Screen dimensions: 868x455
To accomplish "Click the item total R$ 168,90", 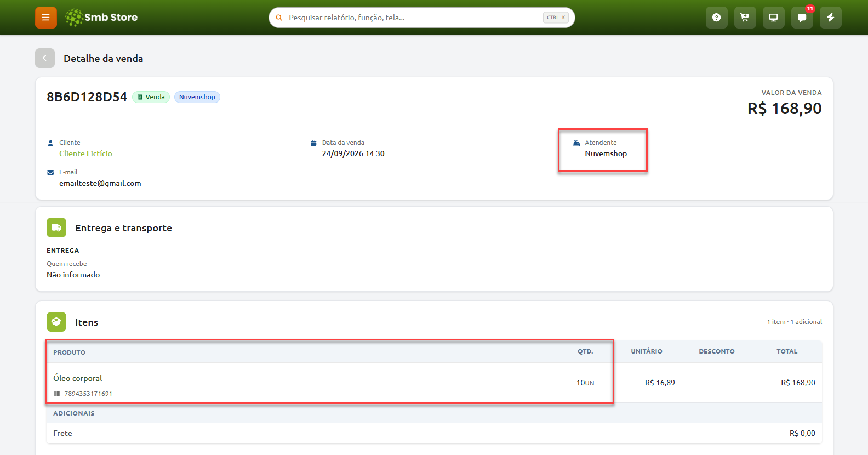I will (x=798, y=383).
